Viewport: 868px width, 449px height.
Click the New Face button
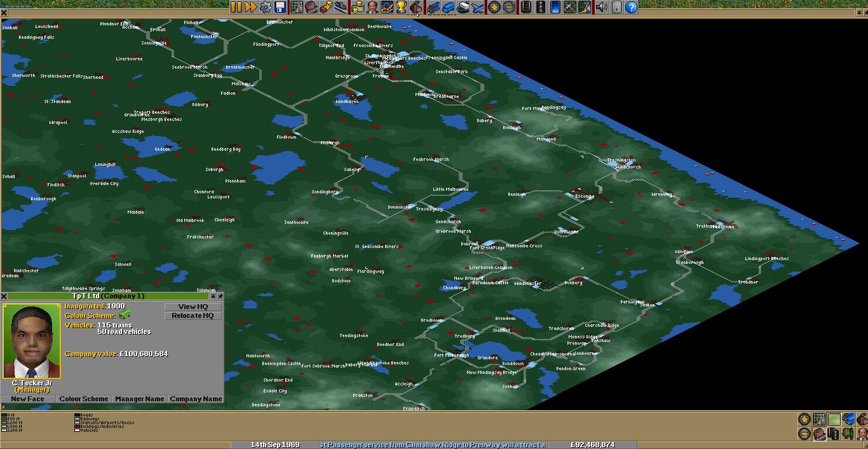tap(28, 399)
